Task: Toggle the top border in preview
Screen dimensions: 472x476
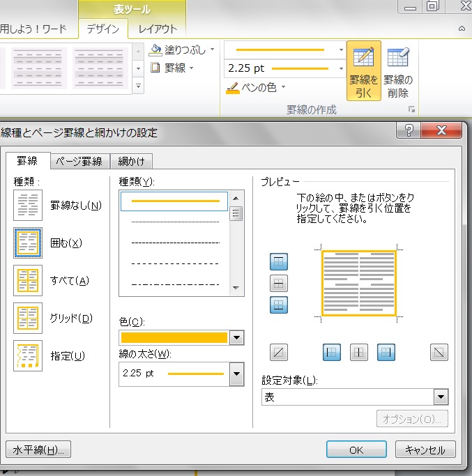Action: pyautogui.click(x=278, y=261)
